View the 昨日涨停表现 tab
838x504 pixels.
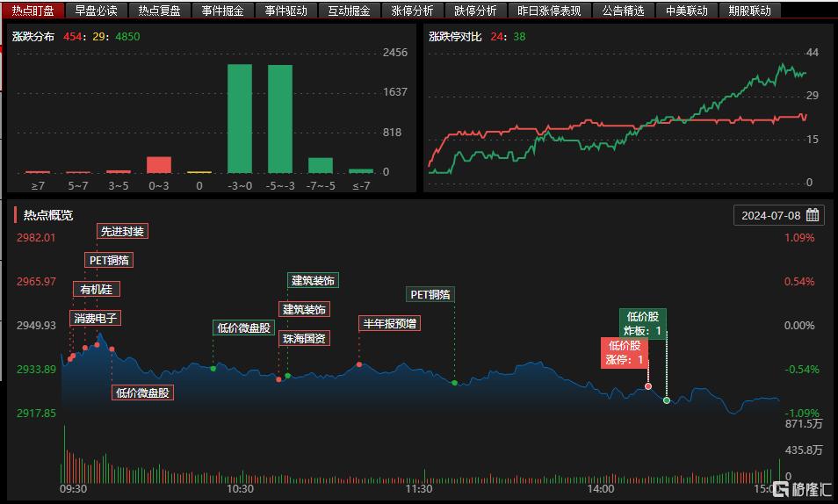[549, 11]
